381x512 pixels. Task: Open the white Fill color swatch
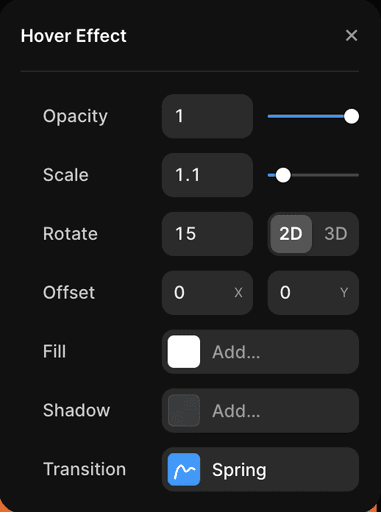184,352
